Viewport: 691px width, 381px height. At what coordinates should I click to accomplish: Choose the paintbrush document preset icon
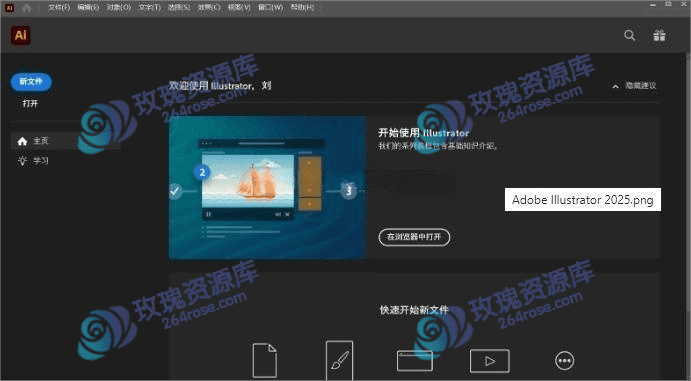[x=339, y=360]
